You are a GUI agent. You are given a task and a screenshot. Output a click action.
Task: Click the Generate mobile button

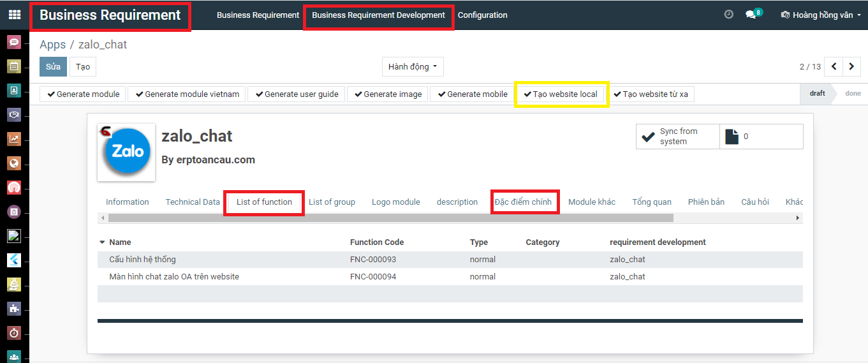click(x=472, y=94)
